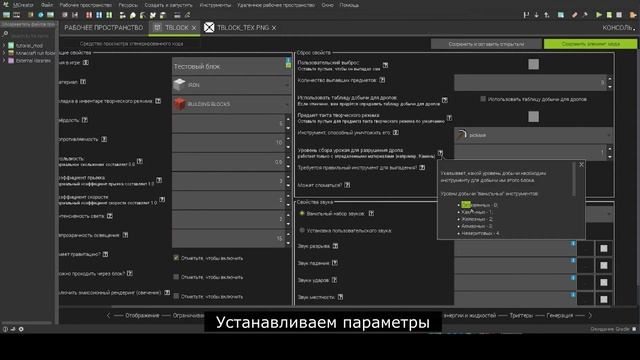The width and height of the screenshot is (640, 360).
Task: Click the branch-shaped VCS icon in right toolbar
Action: [526, 15]
